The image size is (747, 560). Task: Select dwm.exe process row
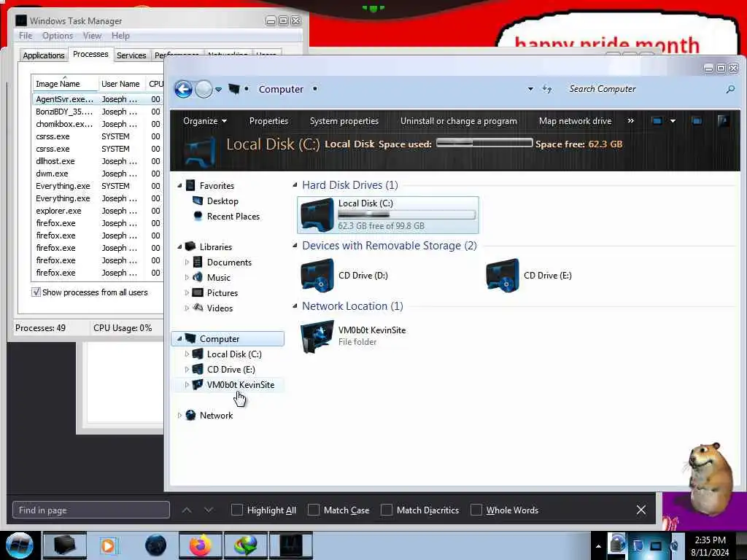point(98,174)
